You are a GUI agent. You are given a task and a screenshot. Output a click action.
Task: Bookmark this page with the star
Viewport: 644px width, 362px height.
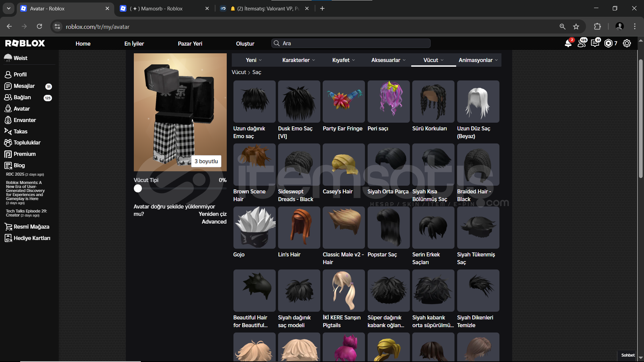click(576, 26)
